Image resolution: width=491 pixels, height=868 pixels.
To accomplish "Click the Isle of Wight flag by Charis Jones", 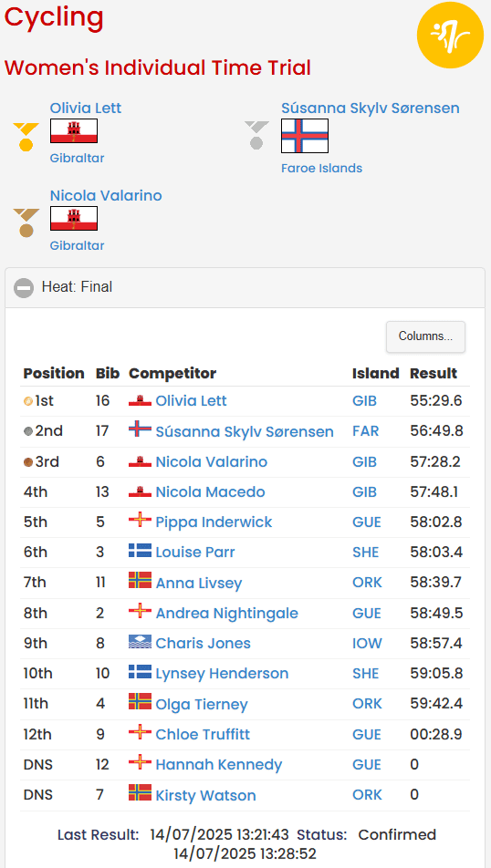I will point(140,642).
